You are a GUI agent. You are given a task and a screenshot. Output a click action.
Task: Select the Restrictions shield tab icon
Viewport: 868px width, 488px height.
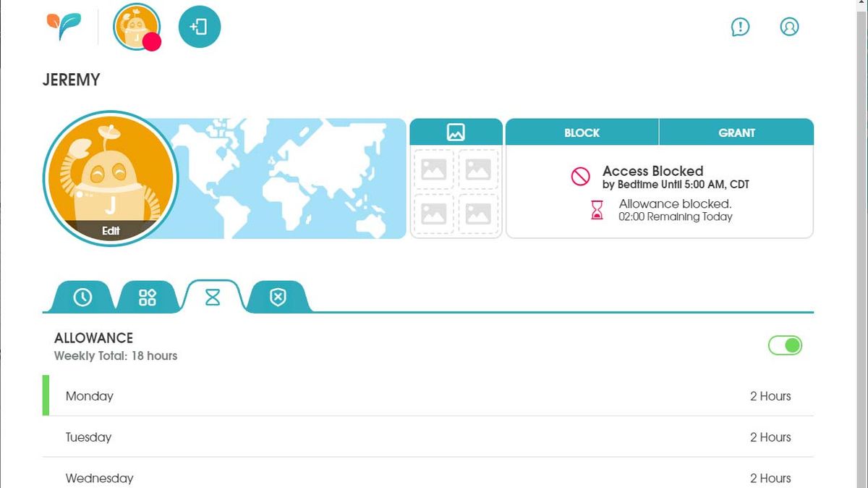coord(277,296)
